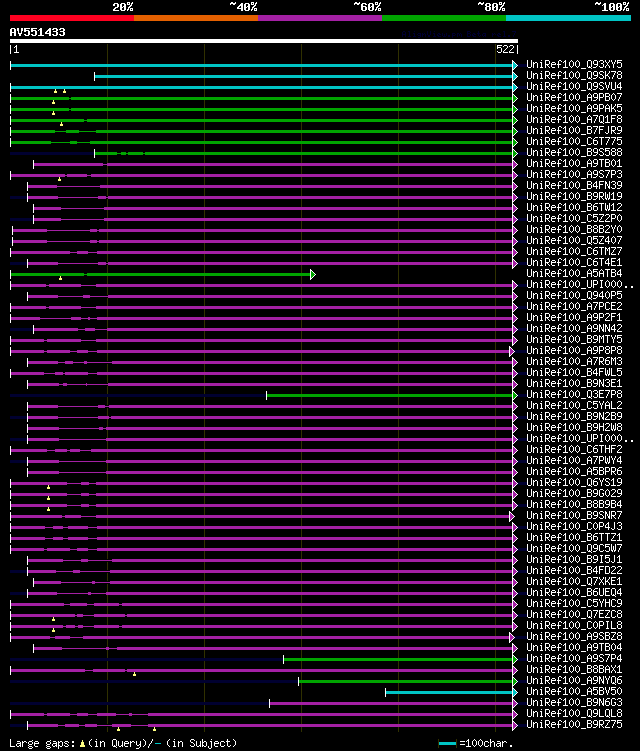Click the UniRef100_B9N3E1 label
Screen dimensions: 640x751
(574, 384)
